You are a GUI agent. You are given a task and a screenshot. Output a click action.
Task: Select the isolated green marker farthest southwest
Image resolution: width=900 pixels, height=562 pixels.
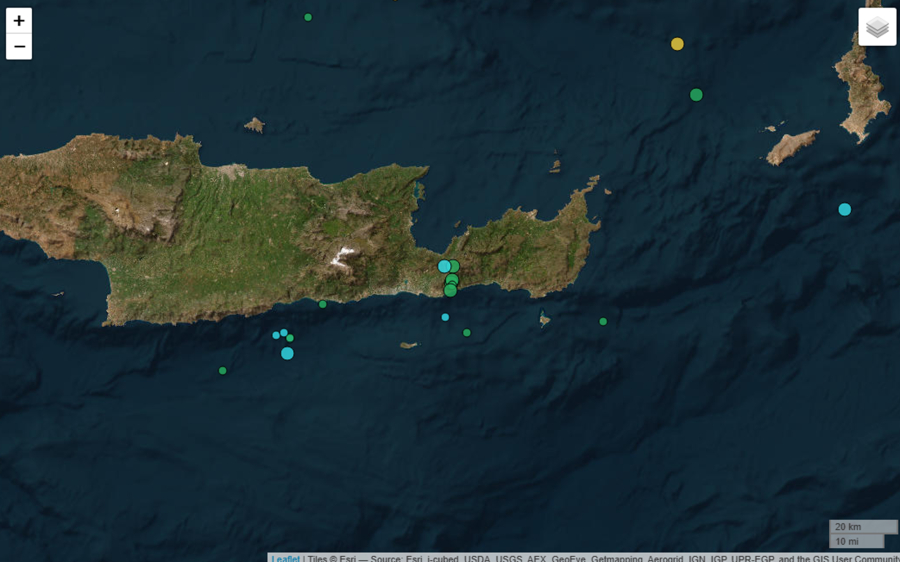click(222, 371)
